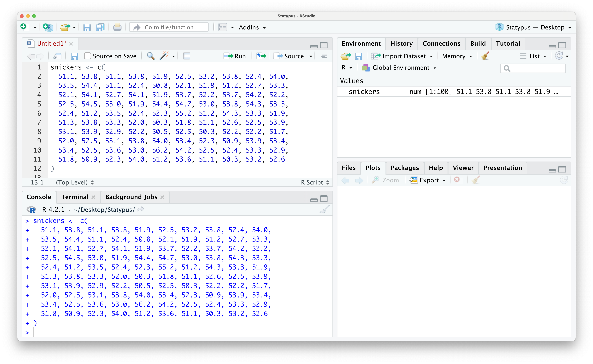Enable Source on Save
The image size is (593, 364).
[87, 56]
